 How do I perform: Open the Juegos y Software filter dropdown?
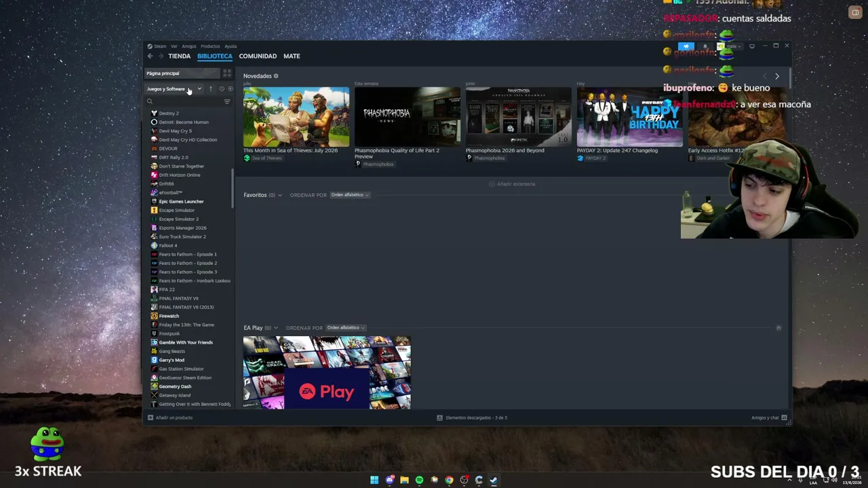174,89
